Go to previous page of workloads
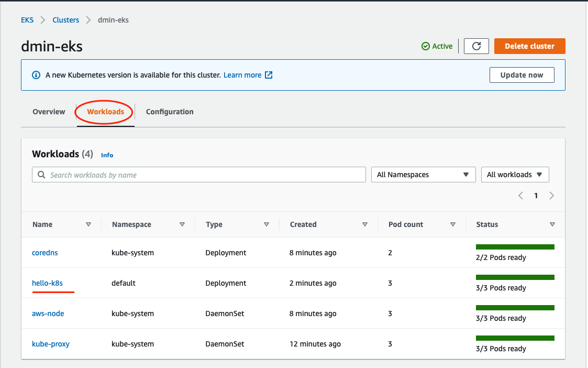Viewport: 588px width, 368px height. point(520,196)
